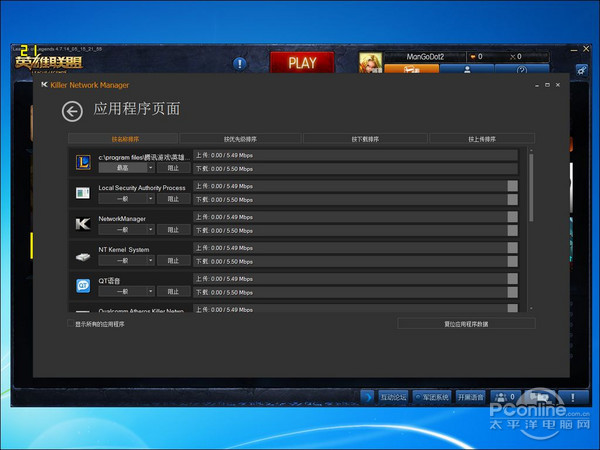Sort by upload tab (按上传排序)

pos(482,139)
